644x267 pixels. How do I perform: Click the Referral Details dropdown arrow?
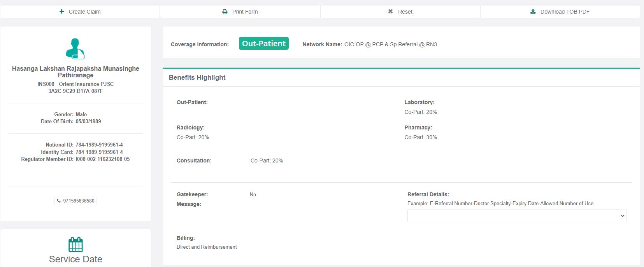click(622, 216)
